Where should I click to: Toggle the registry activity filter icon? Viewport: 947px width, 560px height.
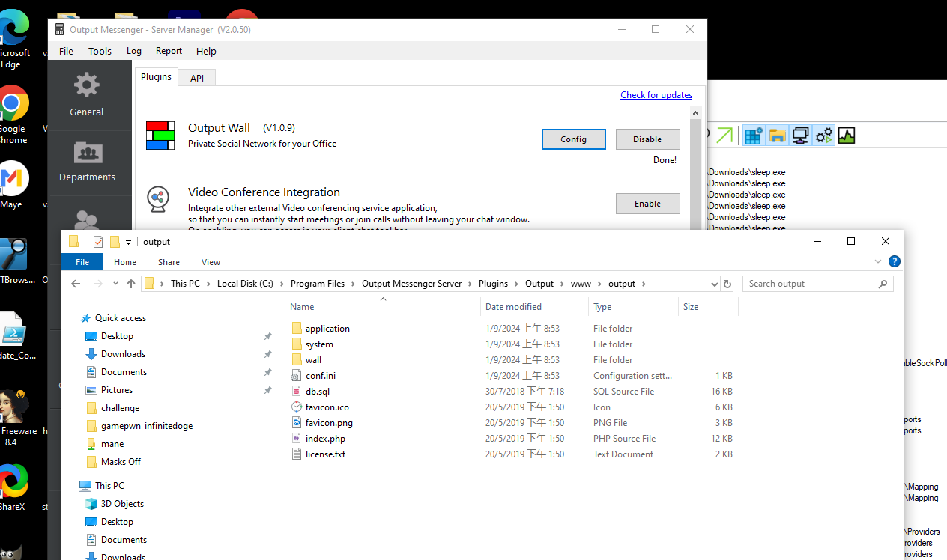(x=753, y=136)
